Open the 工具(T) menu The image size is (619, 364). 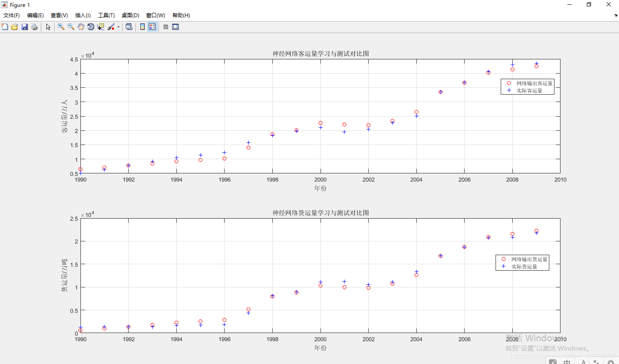pos(106,15)
